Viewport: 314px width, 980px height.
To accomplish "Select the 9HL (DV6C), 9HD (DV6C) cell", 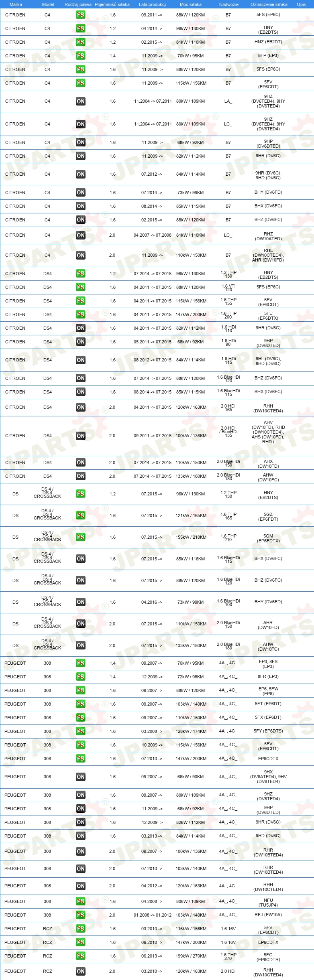I will [268, 361].
